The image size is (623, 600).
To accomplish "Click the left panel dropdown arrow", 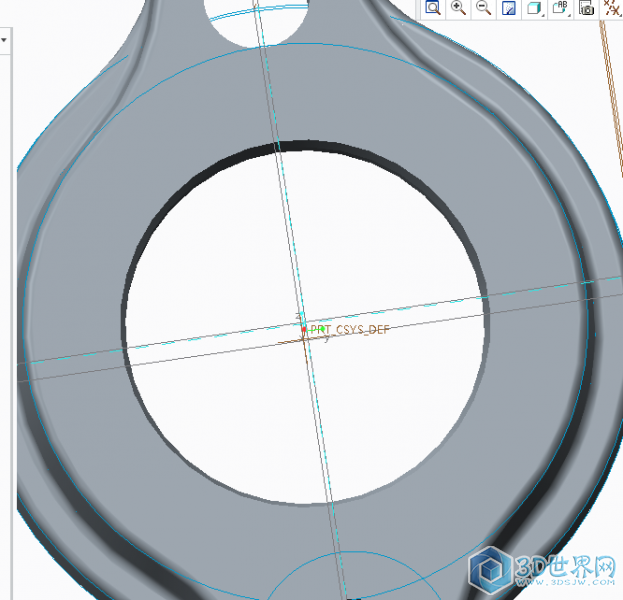I will click(4, 40).
